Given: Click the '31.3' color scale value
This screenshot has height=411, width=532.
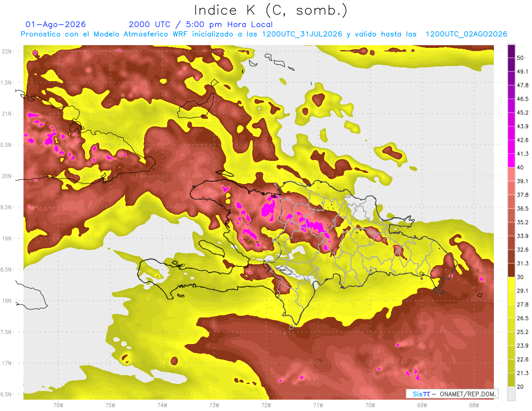Looking at the screenshot, I should (x=522, y=263).
